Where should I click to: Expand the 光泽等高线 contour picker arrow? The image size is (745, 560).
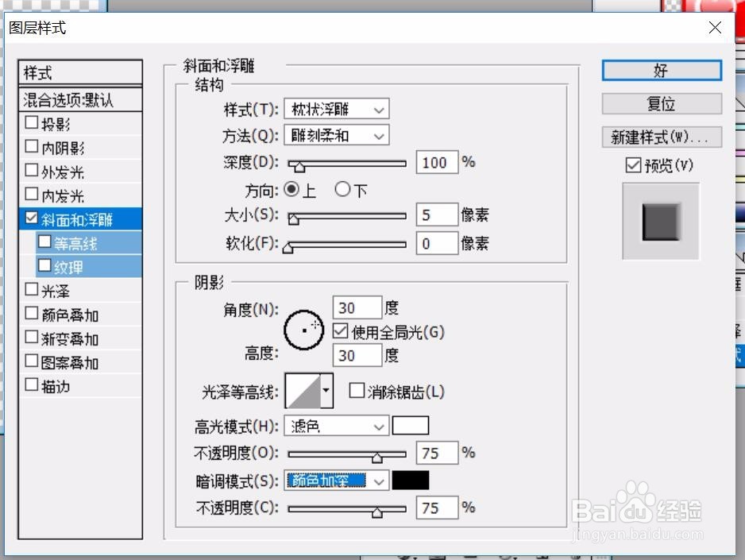point(326,391)
